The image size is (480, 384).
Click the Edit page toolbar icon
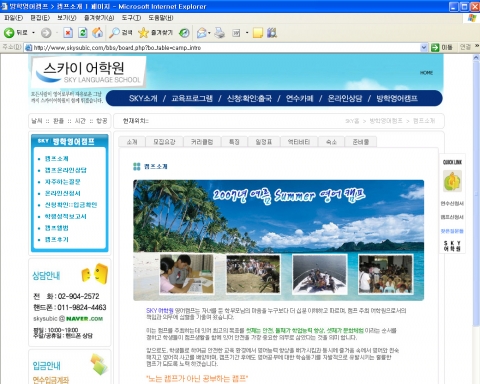pos(236,33)
